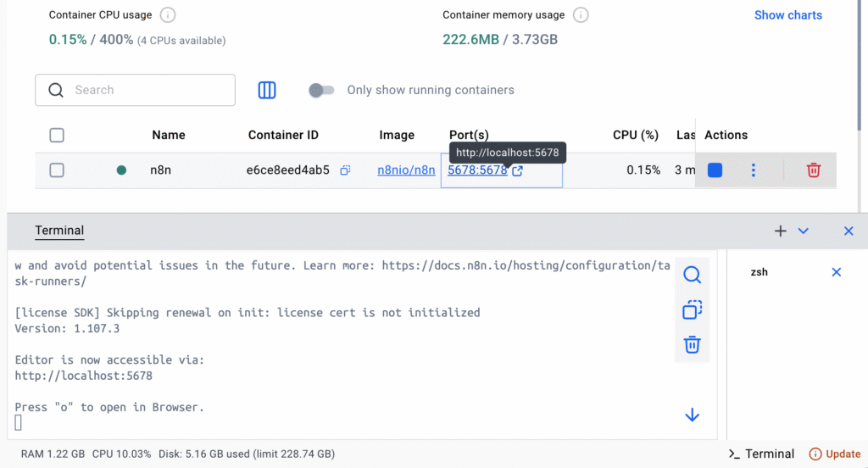This screenshot has width=868, height=468.
Task: Click the Show charts link
Action: (x=788, y=15)
